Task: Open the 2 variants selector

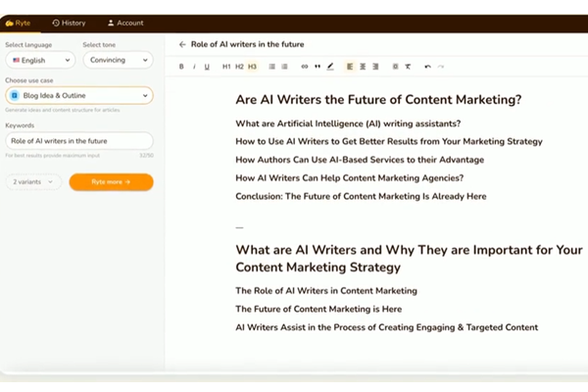Action: point(35,181)
